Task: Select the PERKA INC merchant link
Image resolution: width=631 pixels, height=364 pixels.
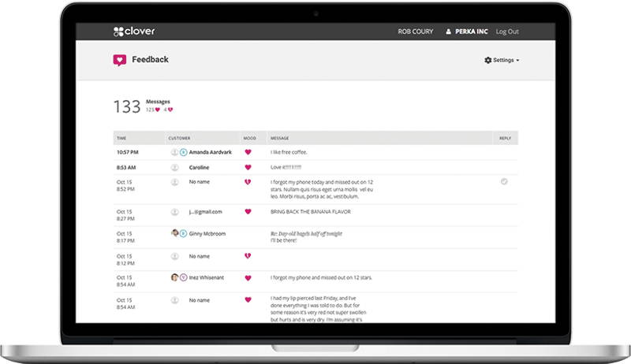Action: [x=471, y=32]
